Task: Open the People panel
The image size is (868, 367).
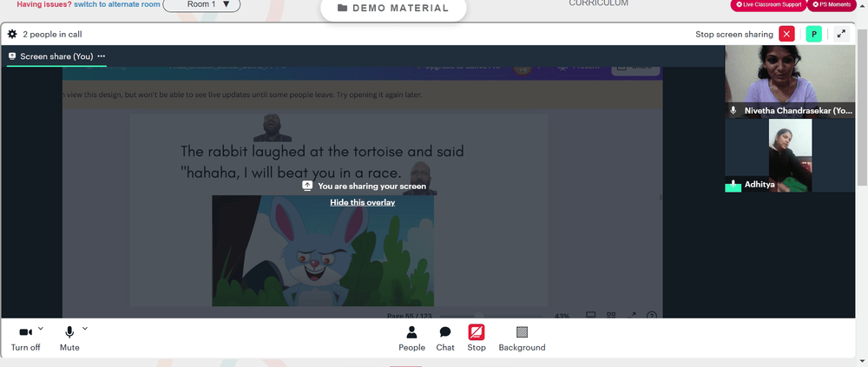Action: pos(411,338)
